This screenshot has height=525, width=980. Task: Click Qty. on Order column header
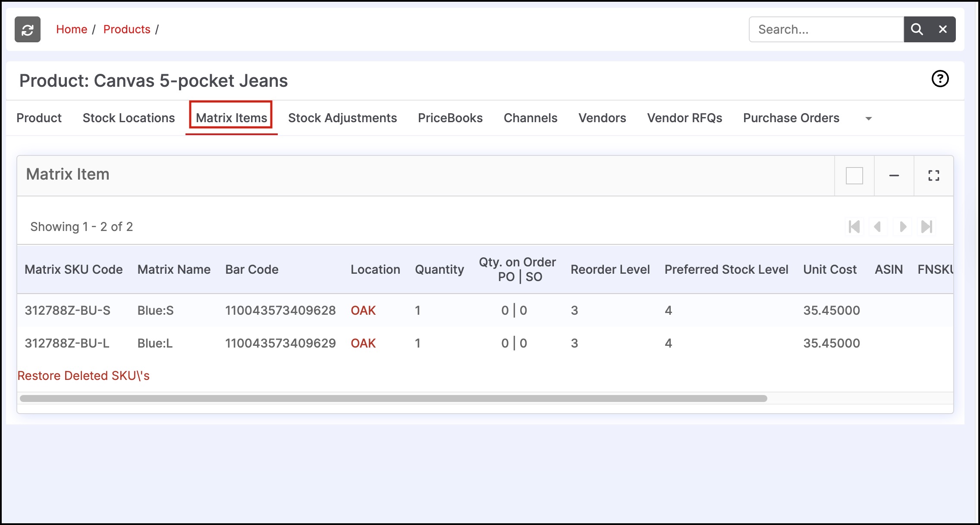[x=518, y=269]
